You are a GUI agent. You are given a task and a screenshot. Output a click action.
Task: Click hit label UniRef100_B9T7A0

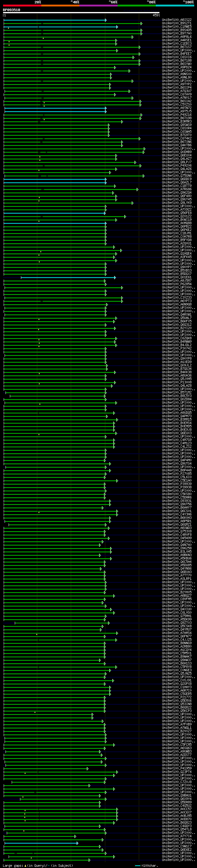[x=177, y=33]
